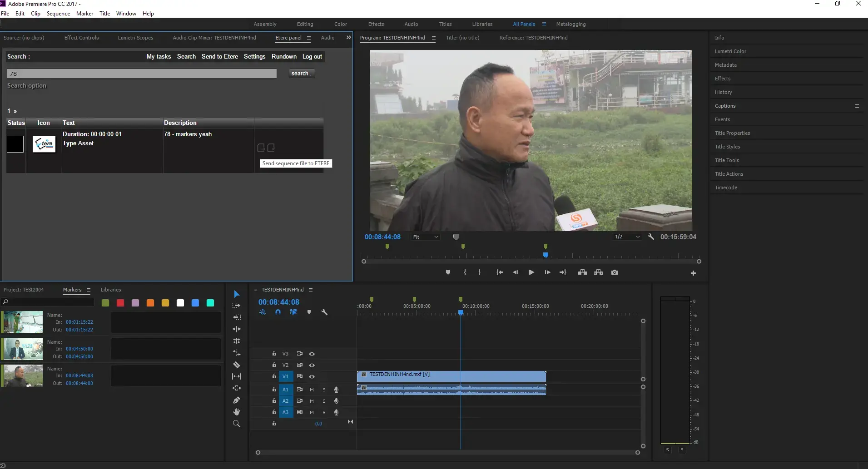This screenshot has width=868, height=469.
Task: Open the Sequence menu
Action: (x=58, y=14)
